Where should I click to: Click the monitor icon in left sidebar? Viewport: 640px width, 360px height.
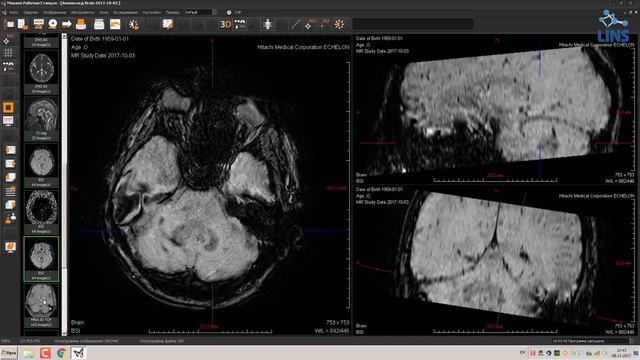[x=8, y=121]
